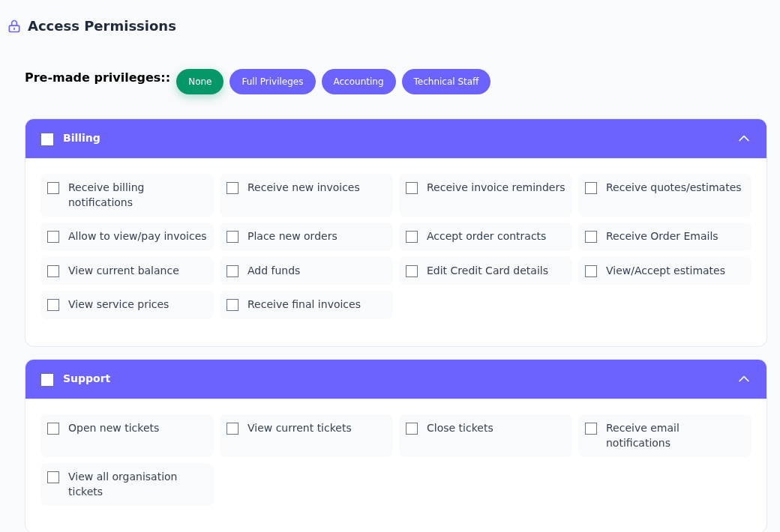The height and width of the screenshot is (532, 780).
Task: Click the lock icon beside Access Permissions
Action: point(14,26)
